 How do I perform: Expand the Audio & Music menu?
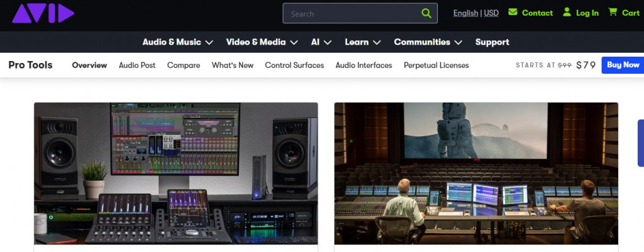pos(178,42)
